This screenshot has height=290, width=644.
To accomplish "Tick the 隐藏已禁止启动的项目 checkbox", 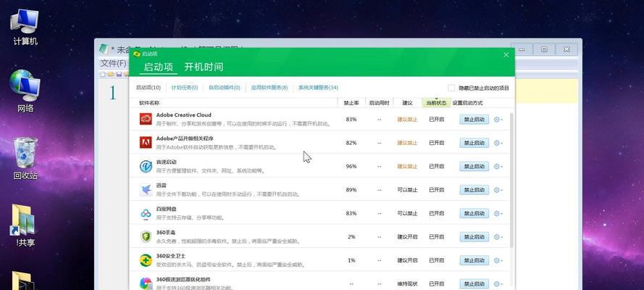I will click(451, 88).
